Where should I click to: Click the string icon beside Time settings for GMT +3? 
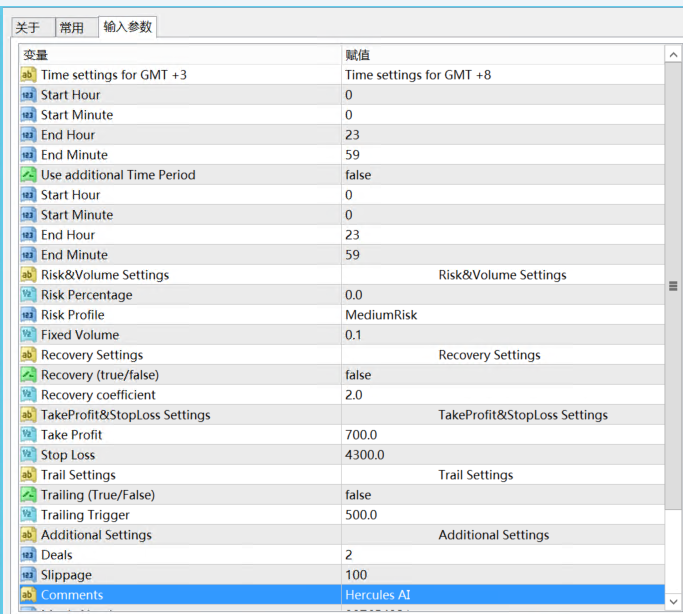(x=28, y=75)
